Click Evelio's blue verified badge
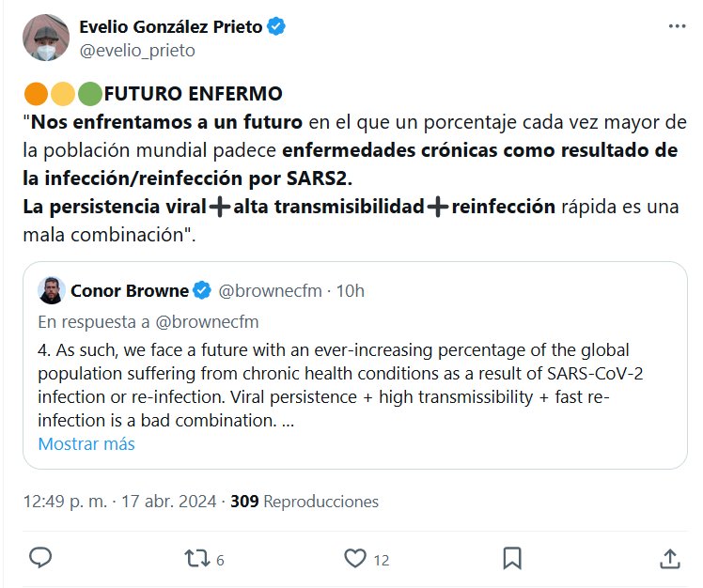This screenshot has height=588, width=703. click(276, 27)
